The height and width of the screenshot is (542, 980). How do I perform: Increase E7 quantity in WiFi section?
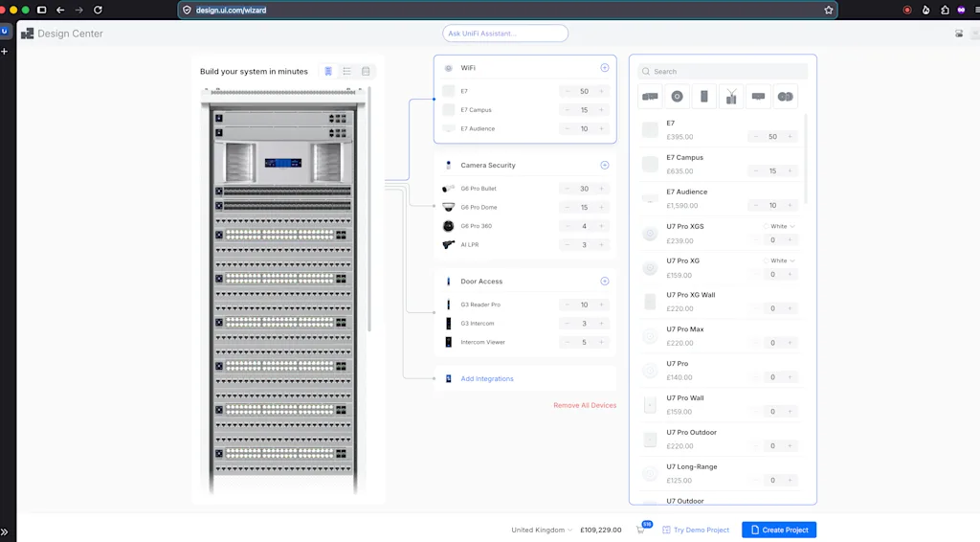(x=601, y=91)
